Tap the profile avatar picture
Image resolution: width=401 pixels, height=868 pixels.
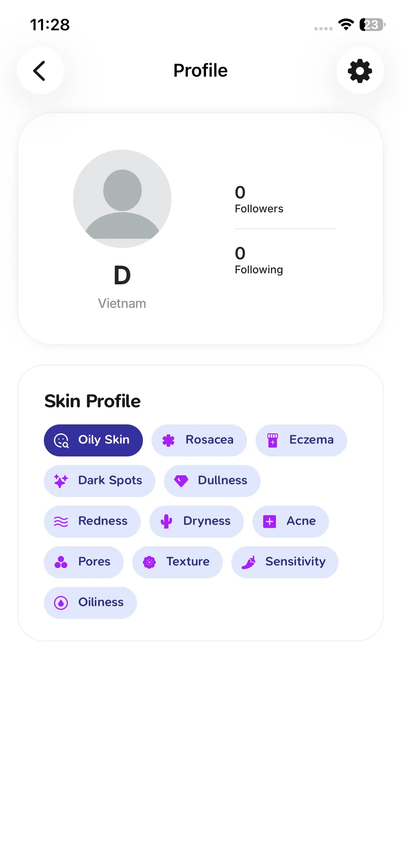pyautogui.click(x=122, y=198)
